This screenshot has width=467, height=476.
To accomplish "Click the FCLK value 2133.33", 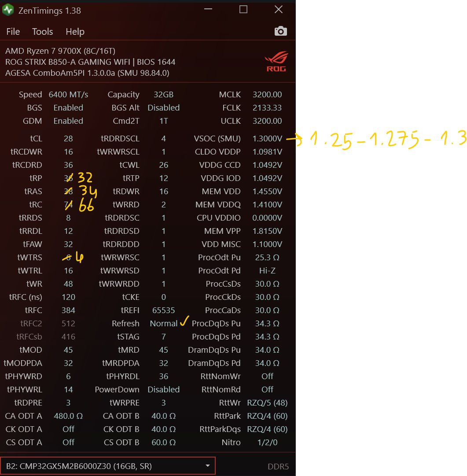I will (267, 108).
